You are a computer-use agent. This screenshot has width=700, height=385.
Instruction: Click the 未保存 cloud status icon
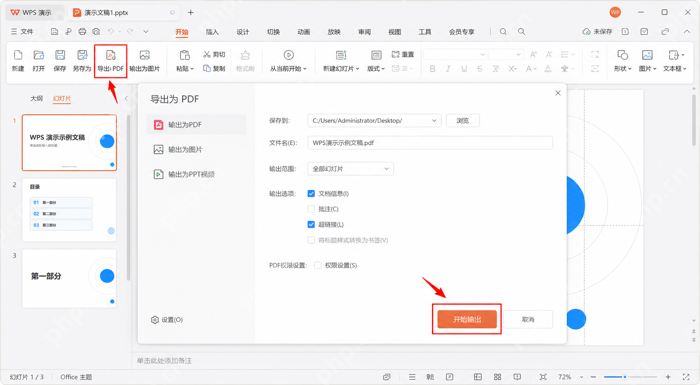pyautogui.click(x=586, y=32)
